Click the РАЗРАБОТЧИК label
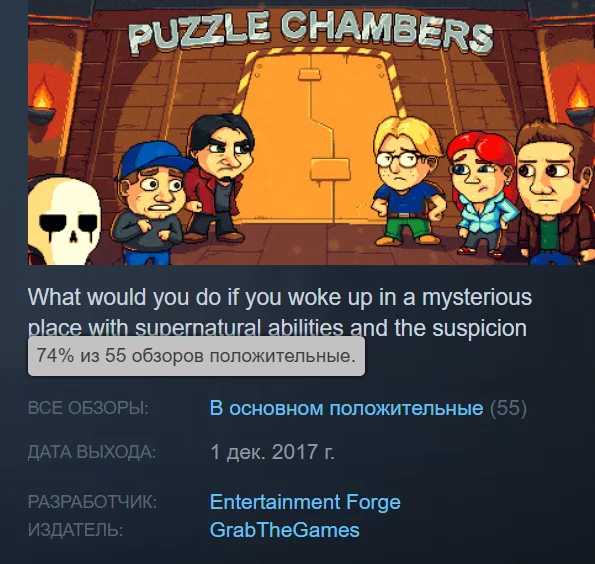Screen dimensions: 595x564 92,502
